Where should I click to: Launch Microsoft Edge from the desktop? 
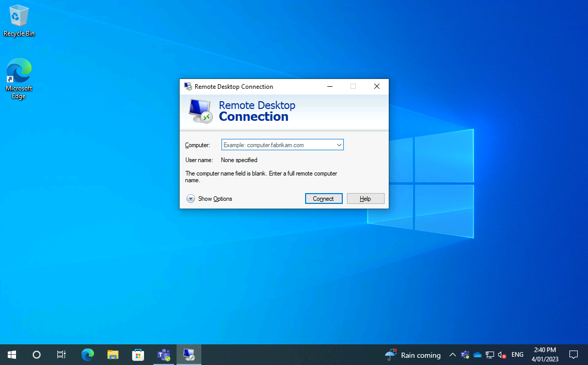19,70
